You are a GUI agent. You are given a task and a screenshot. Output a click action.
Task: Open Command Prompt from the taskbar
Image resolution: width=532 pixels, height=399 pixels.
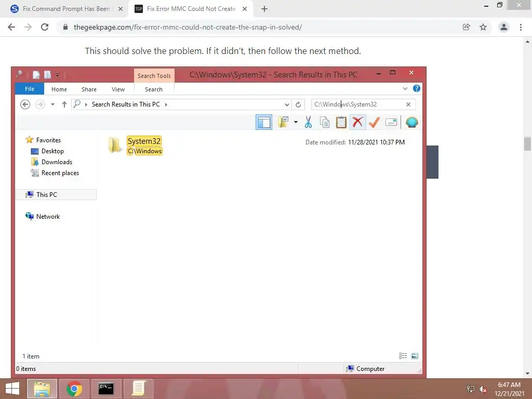click(106, 389)
